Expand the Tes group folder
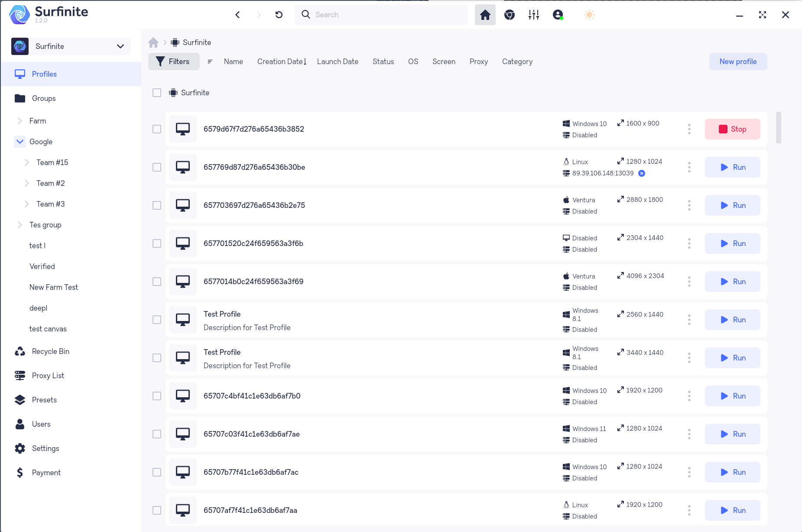Image resolution: width=802 pixels, height=532 pixels. coord(19,224)
